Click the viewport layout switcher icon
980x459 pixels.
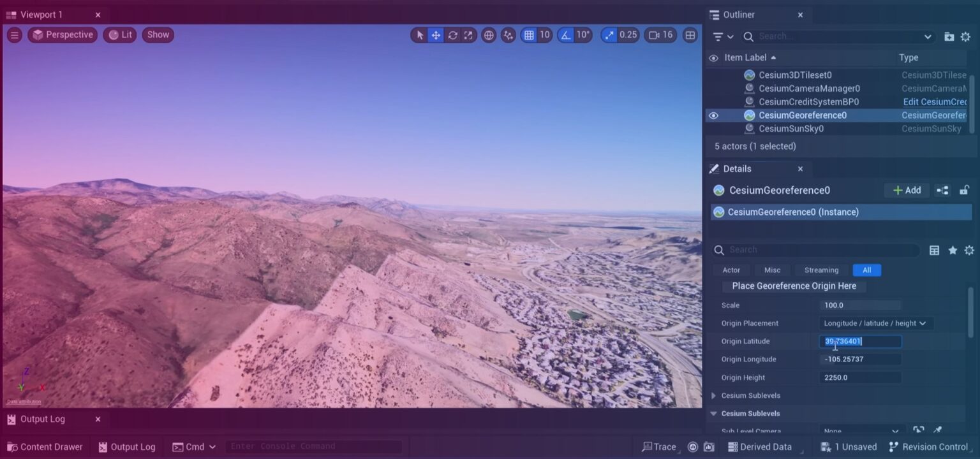pos(690,35)
